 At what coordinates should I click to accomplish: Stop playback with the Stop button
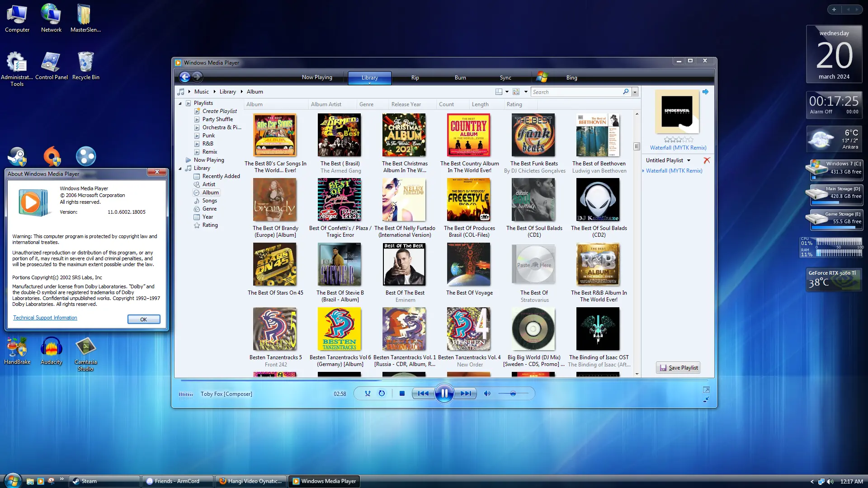tap(402, 394)
